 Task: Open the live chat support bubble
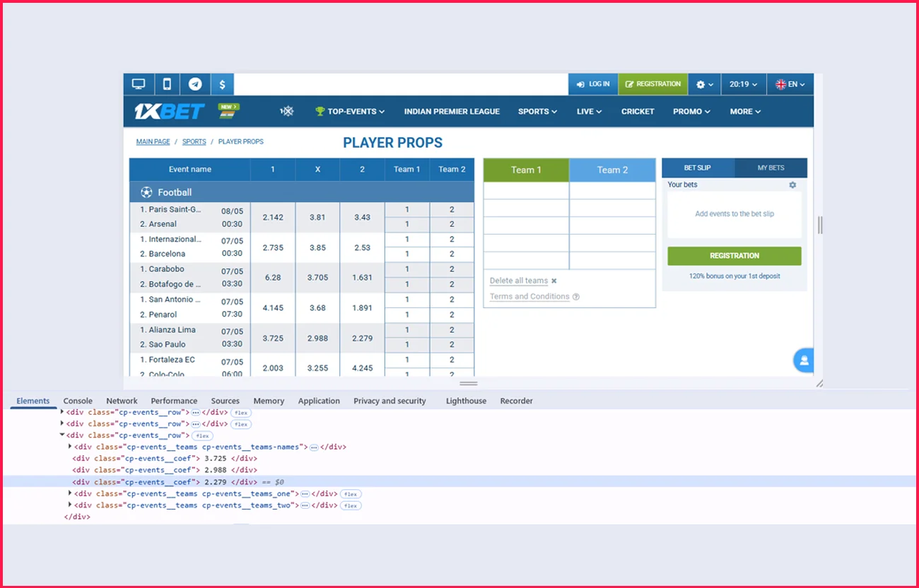point(803,360)
